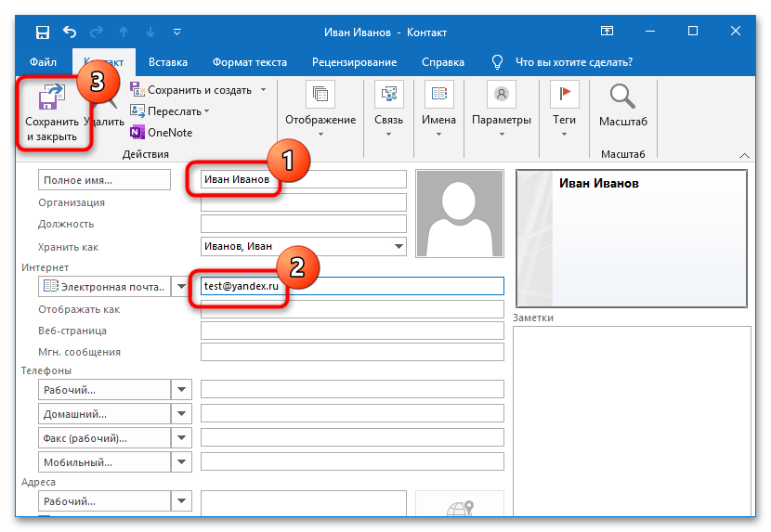This screenshot has width=771, height=532.
Task: Collapse the ribbon with the chevron
Action: (744, 155)
